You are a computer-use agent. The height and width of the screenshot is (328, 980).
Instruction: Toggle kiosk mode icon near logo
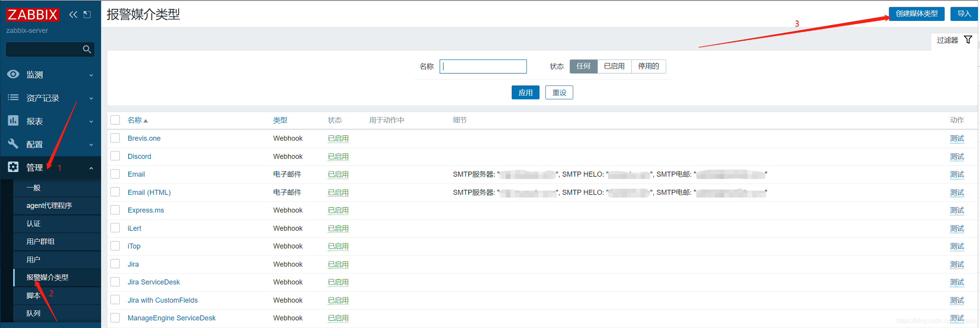[87, 15]
